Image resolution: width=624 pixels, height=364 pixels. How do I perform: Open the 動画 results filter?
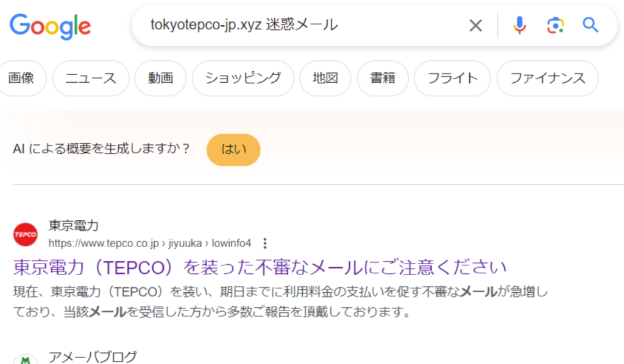161,78
